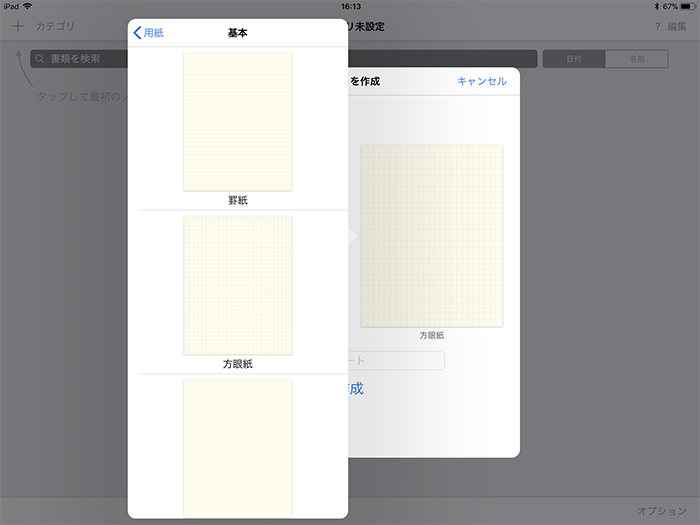This screenshot has width=700, height=525.
Task: Tap the Bluetooth icon in status bar
Action: (657, 6)
